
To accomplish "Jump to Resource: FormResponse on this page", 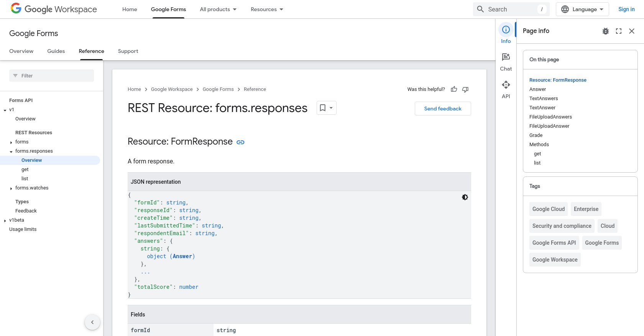I will pos(558,80).
